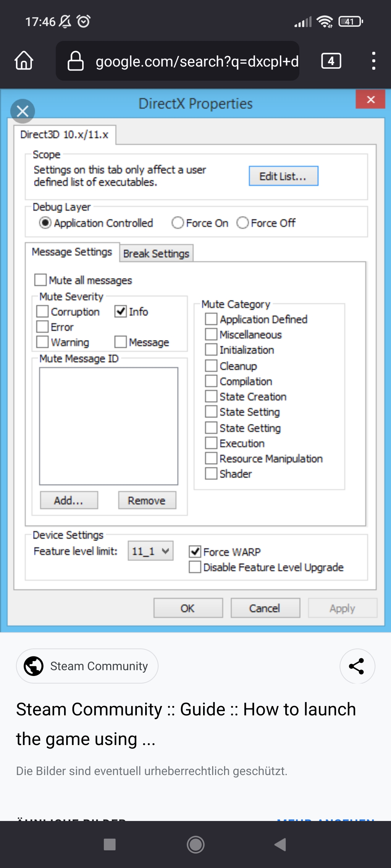Check the State Getting category
The width and height of the screenshot is (391, 868).
211,427
